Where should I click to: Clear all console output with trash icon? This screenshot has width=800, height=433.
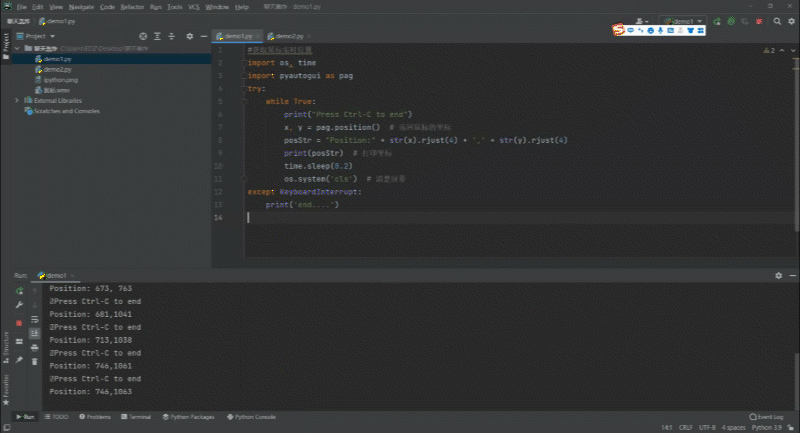35,362
